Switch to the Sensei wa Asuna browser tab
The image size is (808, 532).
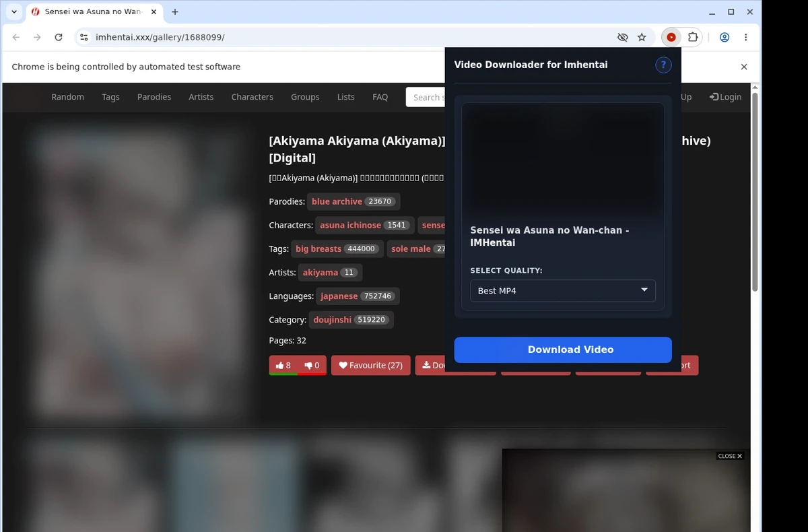point(93,11)
